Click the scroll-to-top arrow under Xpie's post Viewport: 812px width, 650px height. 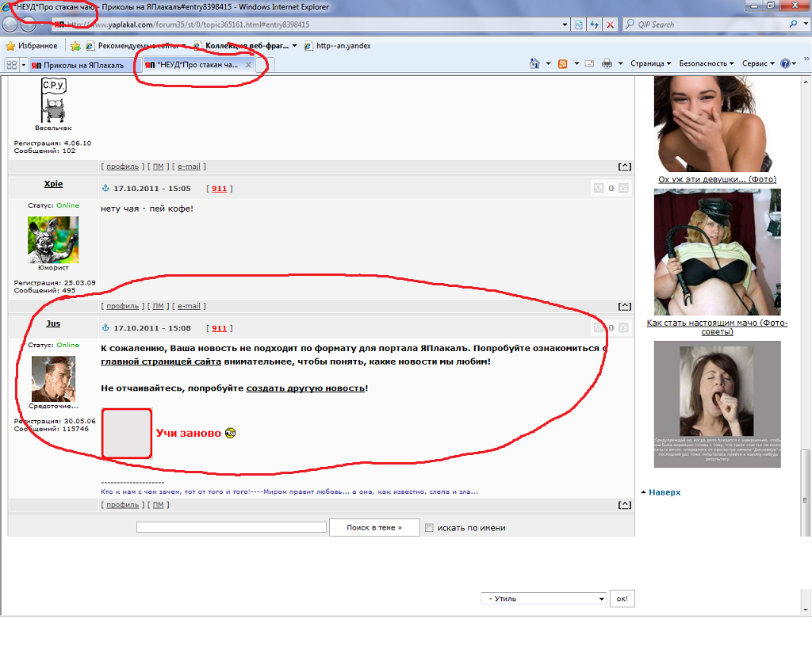click(x=625, y=306)
